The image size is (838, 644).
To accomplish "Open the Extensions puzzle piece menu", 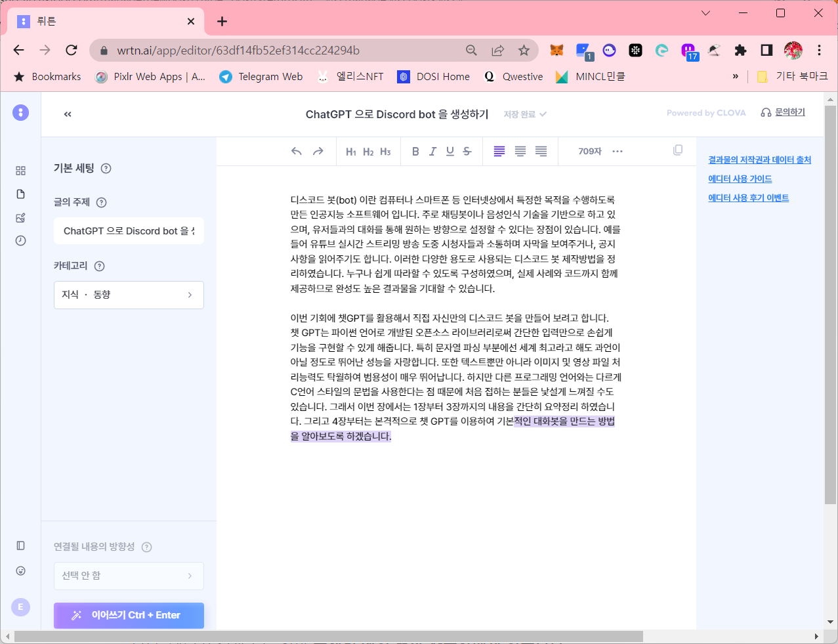I will click(740, 51).
